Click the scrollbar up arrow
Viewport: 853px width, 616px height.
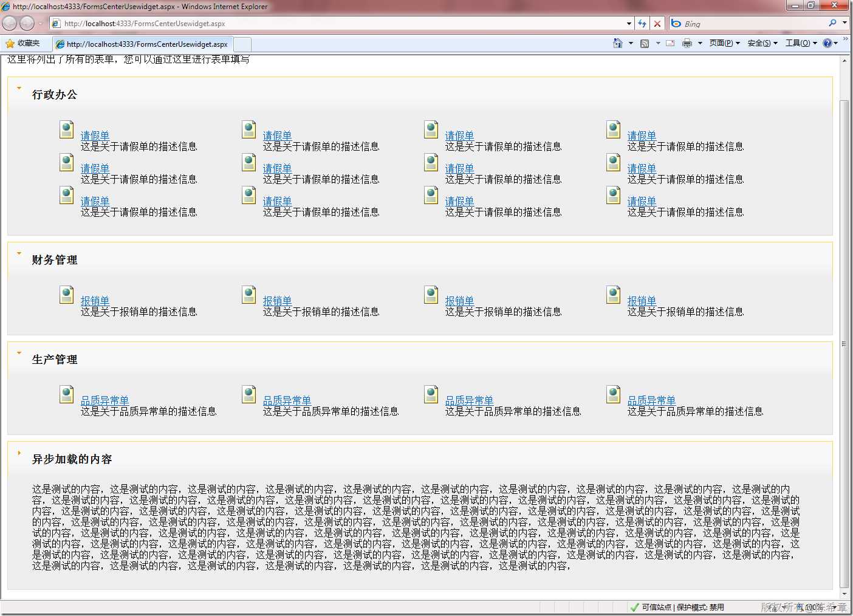tap(844, 61)
